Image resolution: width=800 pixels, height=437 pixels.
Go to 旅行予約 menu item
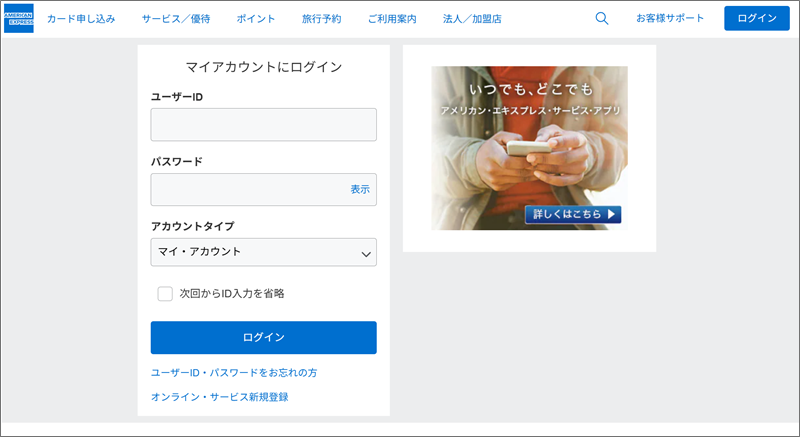pyautogui.click(x=321, y=19)
